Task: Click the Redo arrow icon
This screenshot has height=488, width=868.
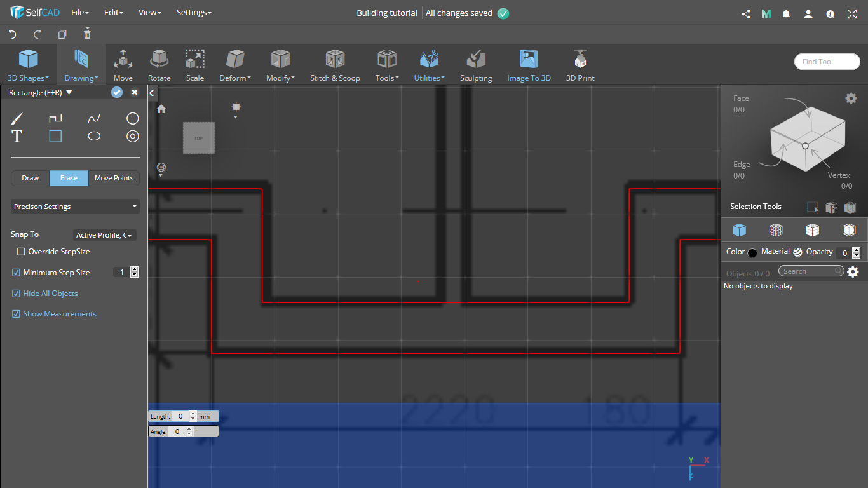Action: tap(37, 34)
